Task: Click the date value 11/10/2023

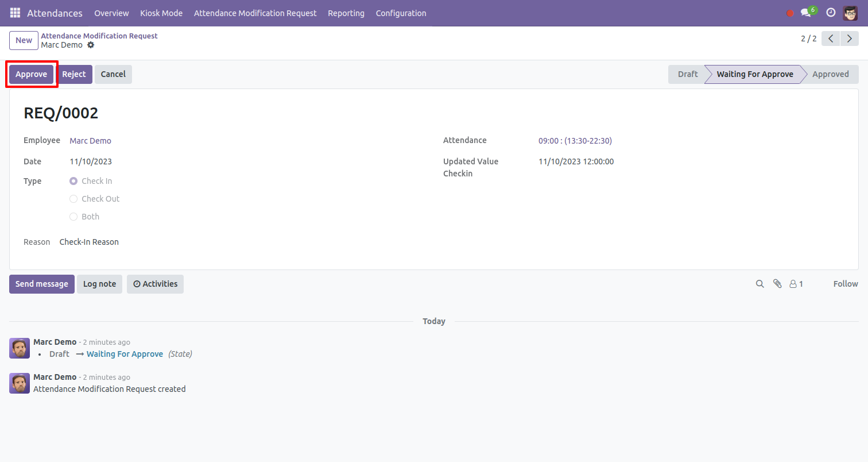Action: pyautogui.click(x=91, y=161)
